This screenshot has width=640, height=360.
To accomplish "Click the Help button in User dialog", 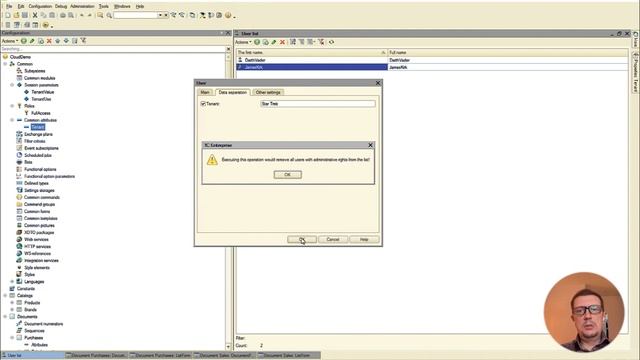I will [x=364, y=239].
